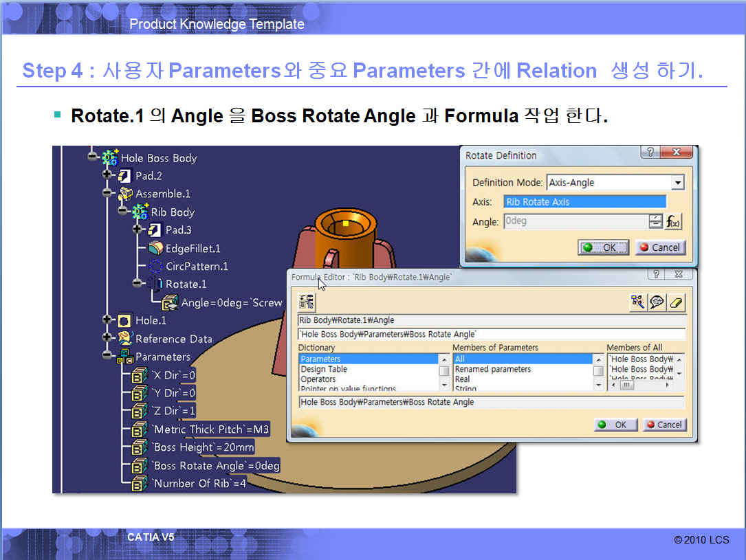Click the eraser icon in Formula Editor
Screen dimensions: 746x560
point(677,302)
